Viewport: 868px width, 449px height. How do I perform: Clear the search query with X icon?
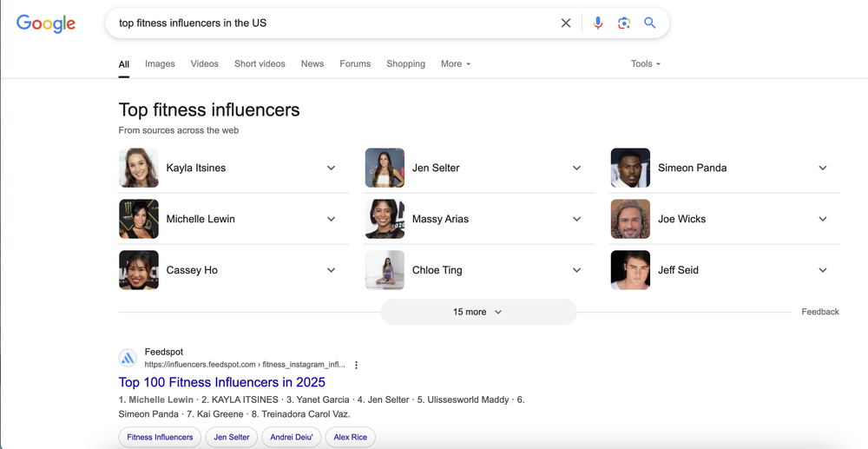tap(566, 23)
